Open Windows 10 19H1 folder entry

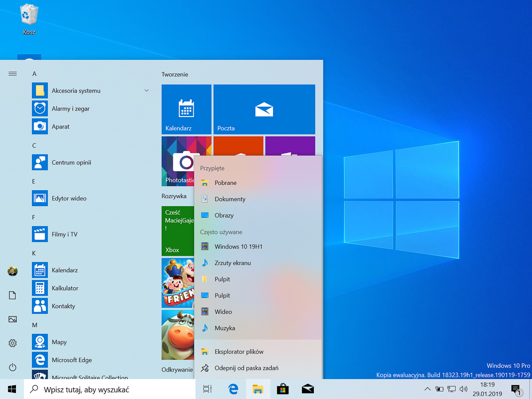click(258, 246)
